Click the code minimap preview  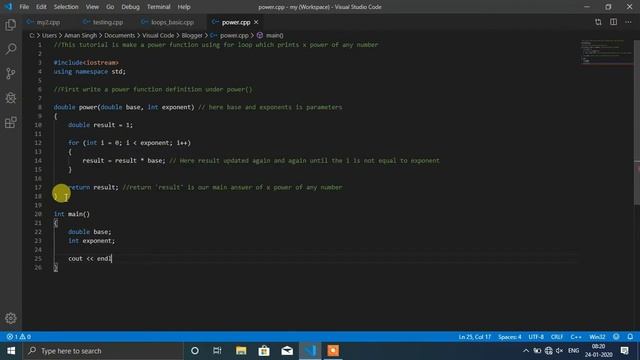(x=607, y=52)
